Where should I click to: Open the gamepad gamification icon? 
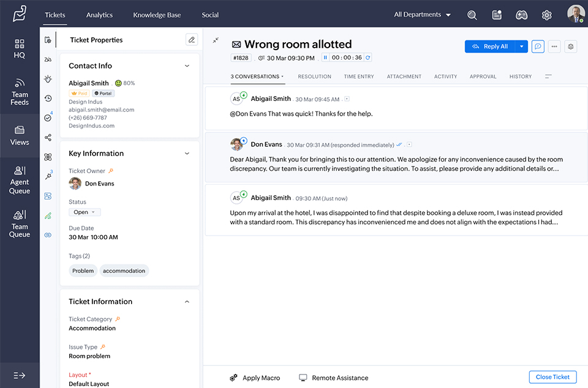coord(522,15)
